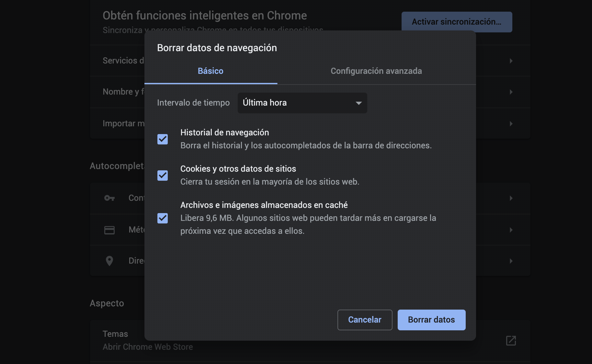Click the arrow next to Nombre y foto
This screenshot has width=592, height=364.
(x=511, y=92)
